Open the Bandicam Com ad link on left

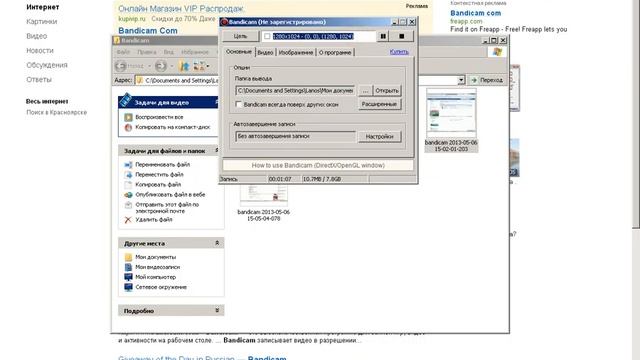148,31
